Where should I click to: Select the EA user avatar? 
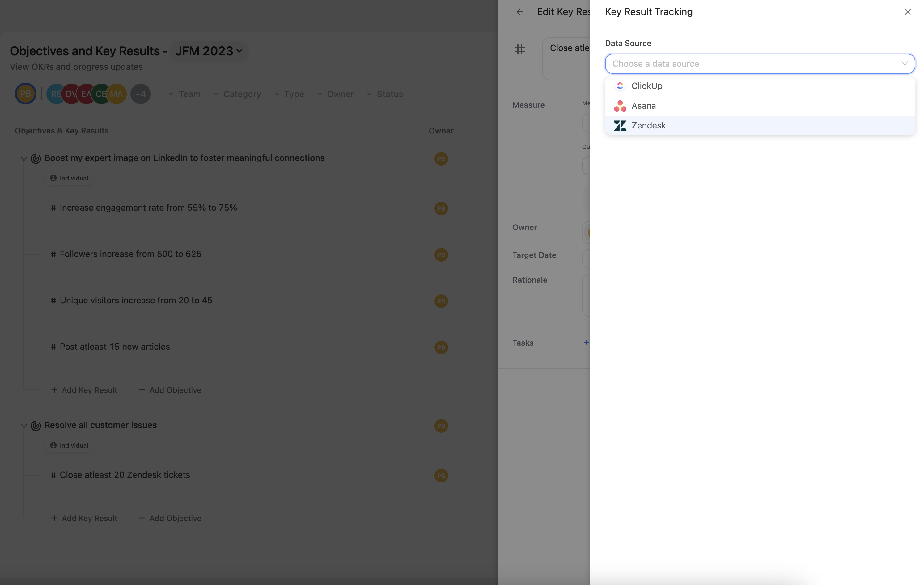tap(85, 94)
